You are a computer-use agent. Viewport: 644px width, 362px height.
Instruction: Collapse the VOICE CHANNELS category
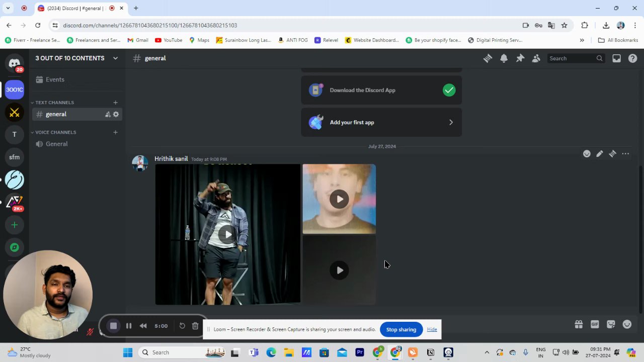coord(55,132)
